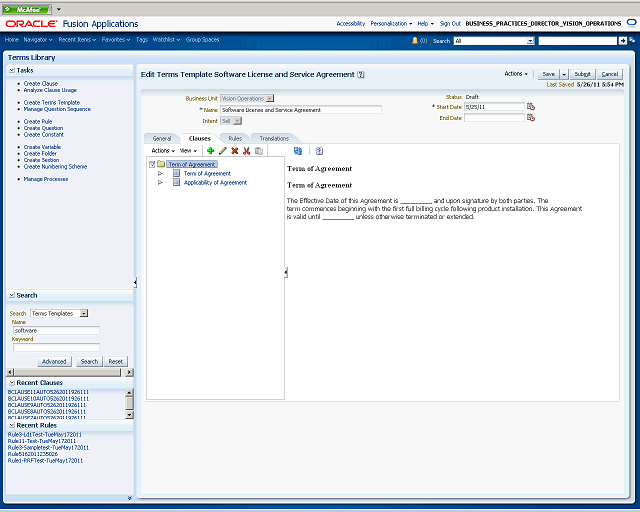Screen dimensions: 640x512
Task: Click the blue preview icon above clause text
Action: point(298,151)
